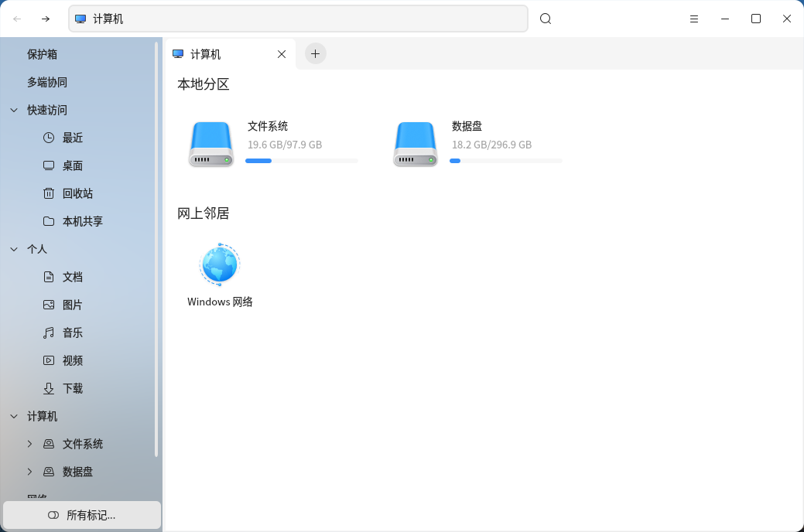804x532 pixels.
Task: Add a new tab with plus button
Action: [316, 54]
